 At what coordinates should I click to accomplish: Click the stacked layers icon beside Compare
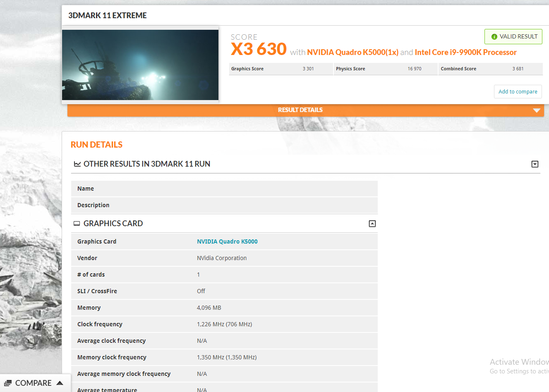tap(8, 383)
